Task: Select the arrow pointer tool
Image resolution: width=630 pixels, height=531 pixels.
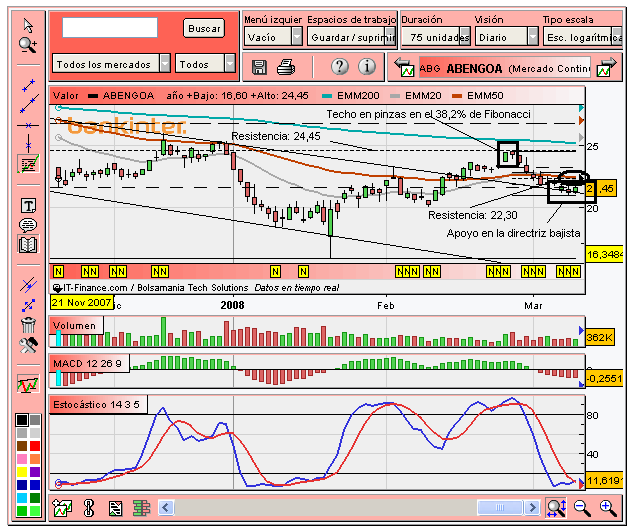Action: click(28, 25)
